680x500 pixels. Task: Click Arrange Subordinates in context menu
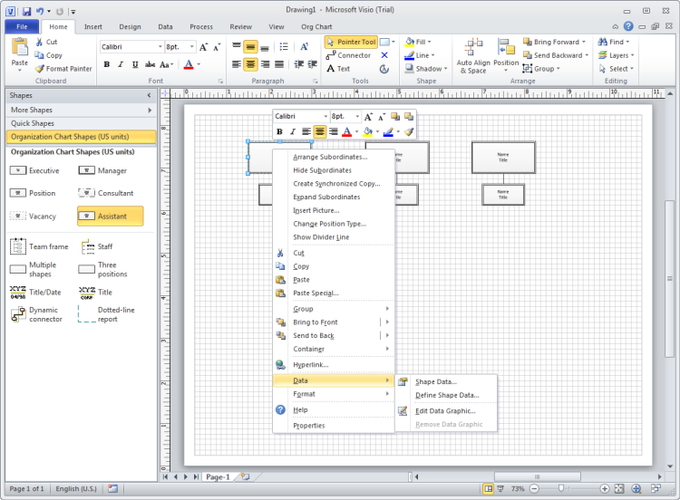point(329,157)
